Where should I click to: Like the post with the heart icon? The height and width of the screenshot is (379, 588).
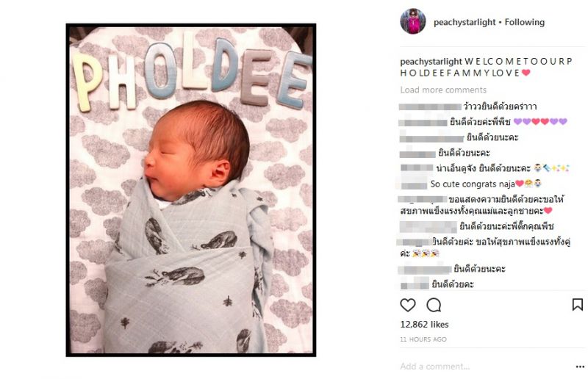tap(408, 305)
